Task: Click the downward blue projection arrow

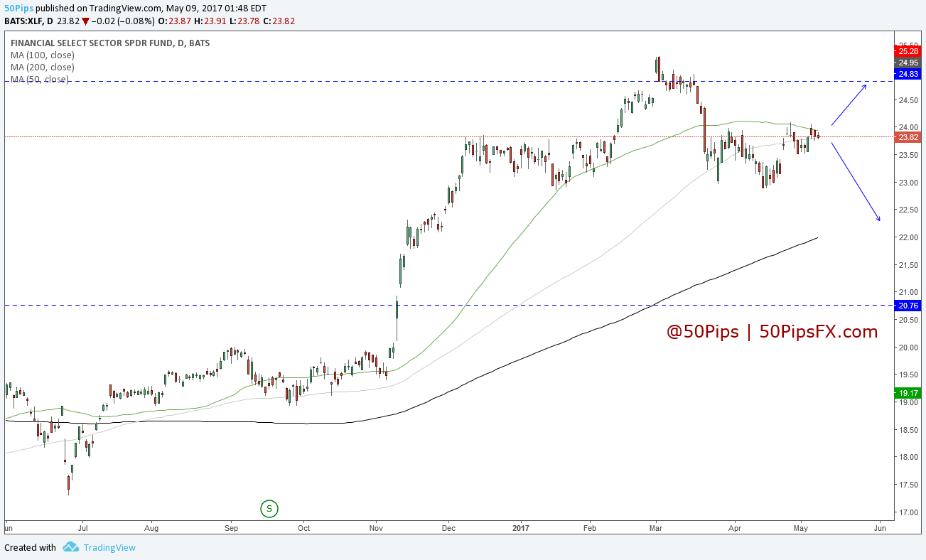Action: click(856, 181)
